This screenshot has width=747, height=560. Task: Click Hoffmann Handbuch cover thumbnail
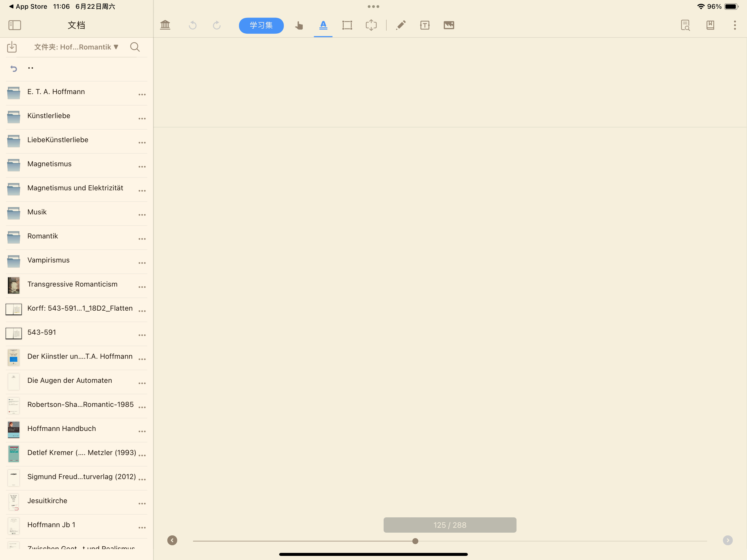click(x=13, y=430)
